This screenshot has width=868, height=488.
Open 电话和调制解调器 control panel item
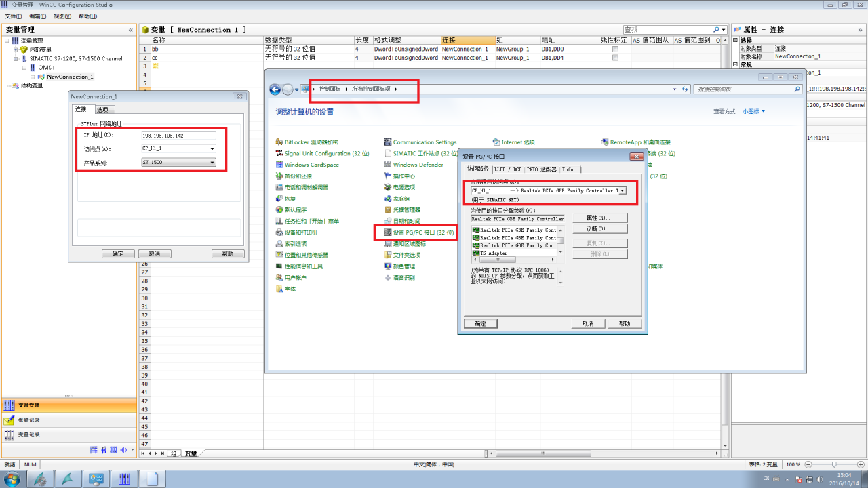coord(302,187)
